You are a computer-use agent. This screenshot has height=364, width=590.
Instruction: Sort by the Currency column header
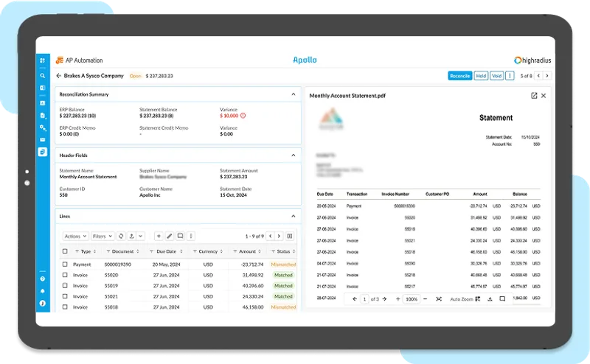click(x=208, y=251)
